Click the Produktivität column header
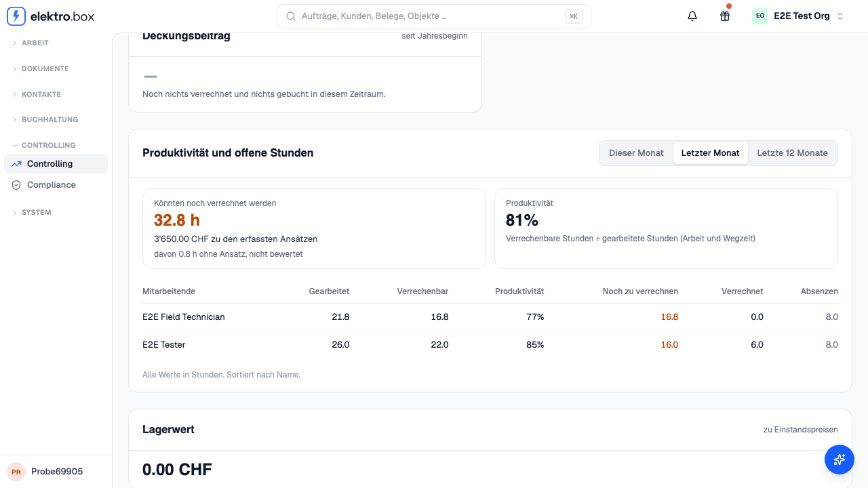Image resolution: width=868 pixels, height=488 pixels. click(519, 291)
